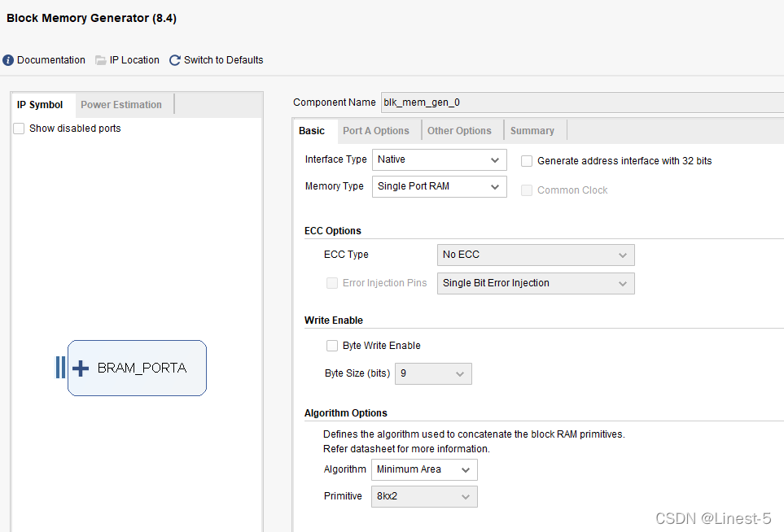Click the BRAM_PORTA symbol block

137,368
